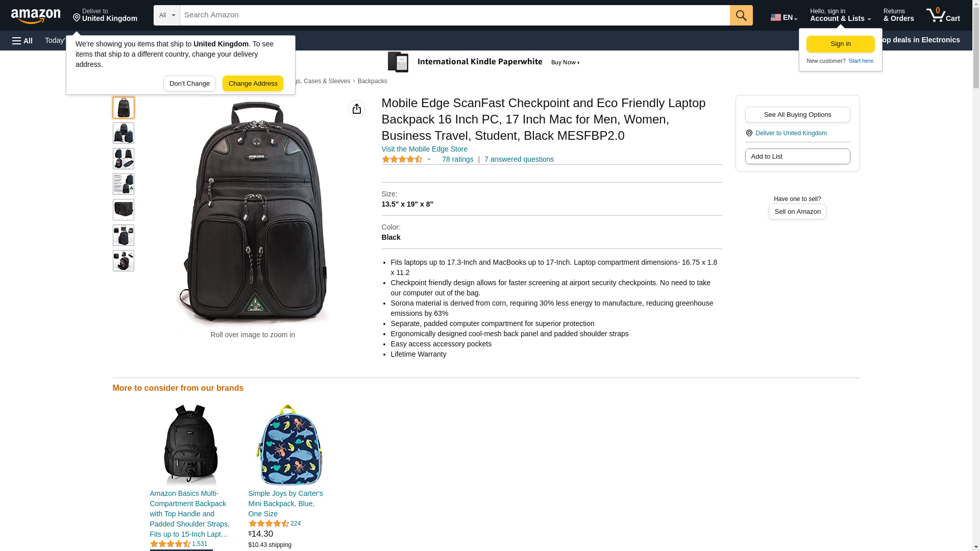This screenshot has height=551, width=980.
Task: Click in the Search Amazon field
Action: 454,15
